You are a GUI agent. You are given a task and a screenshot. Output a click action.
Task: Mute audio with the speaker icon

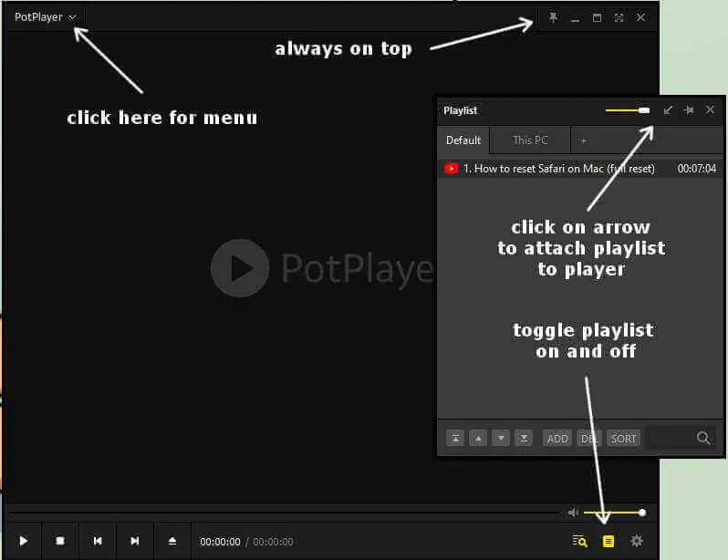574,513
